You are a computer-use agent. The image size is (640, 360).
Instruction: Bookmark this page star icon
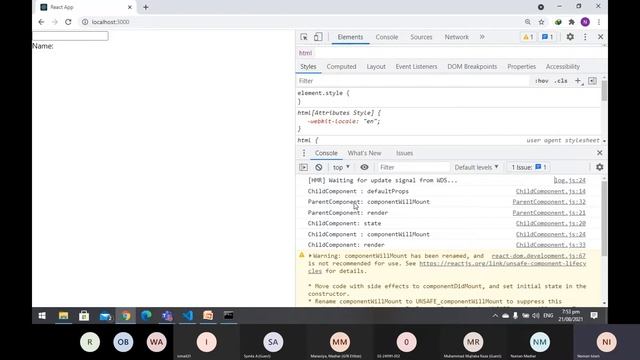541,22
